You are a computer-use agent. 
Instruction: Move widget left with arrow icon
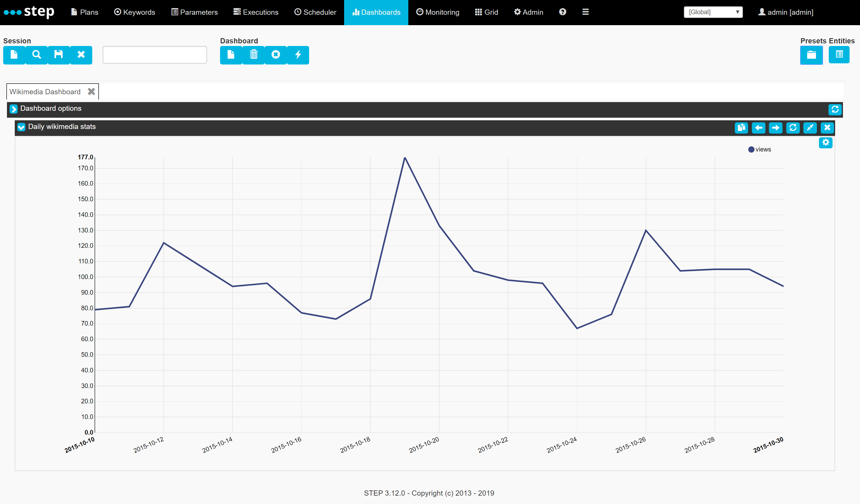click(x=758, y=128)
